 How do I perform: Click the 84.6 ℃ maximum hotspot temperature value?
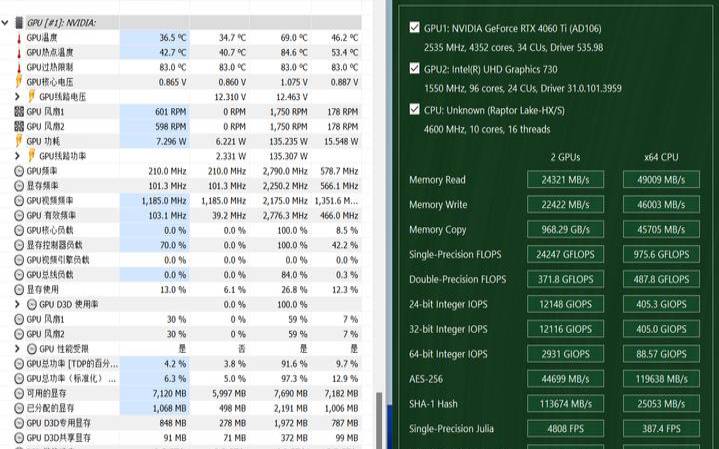(294, 52)
